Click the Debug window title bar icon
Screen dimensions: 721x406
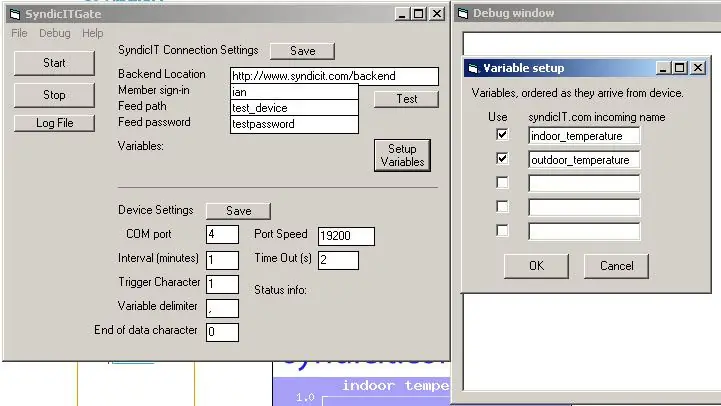click(x=463, y=13)
